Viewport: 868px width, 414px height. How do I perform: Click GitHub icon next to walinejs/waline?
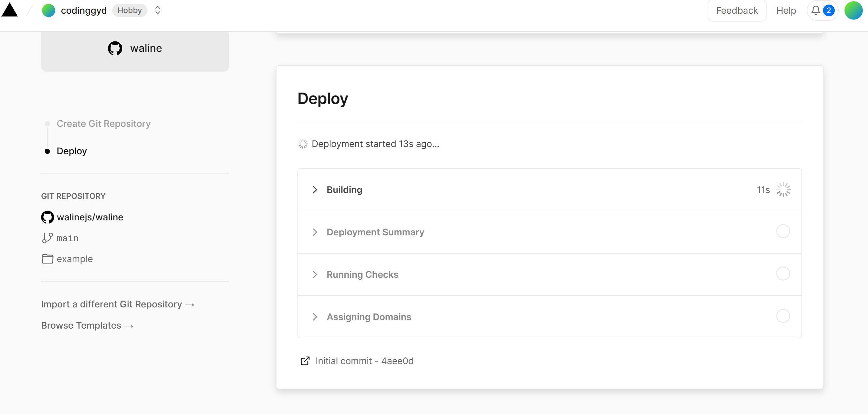(48, 217)
